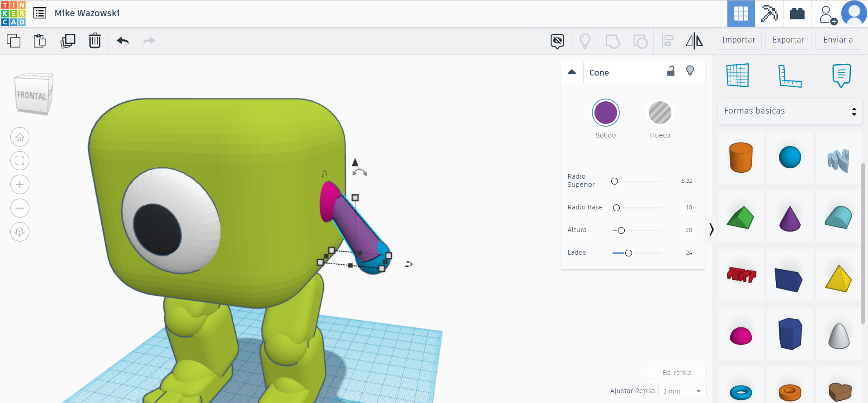Pick the scribble shape
This screenshot has height=403, width=868.
[839, 160]
